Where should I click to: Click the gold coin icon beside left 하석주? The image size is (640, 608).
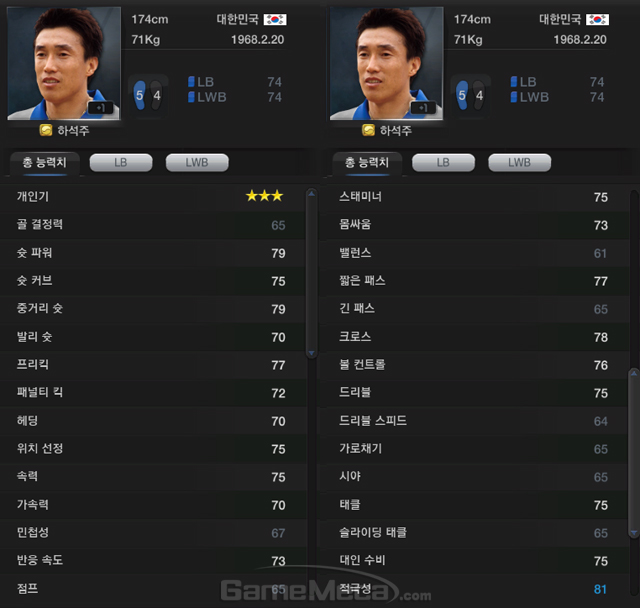[x=46, y=130]
